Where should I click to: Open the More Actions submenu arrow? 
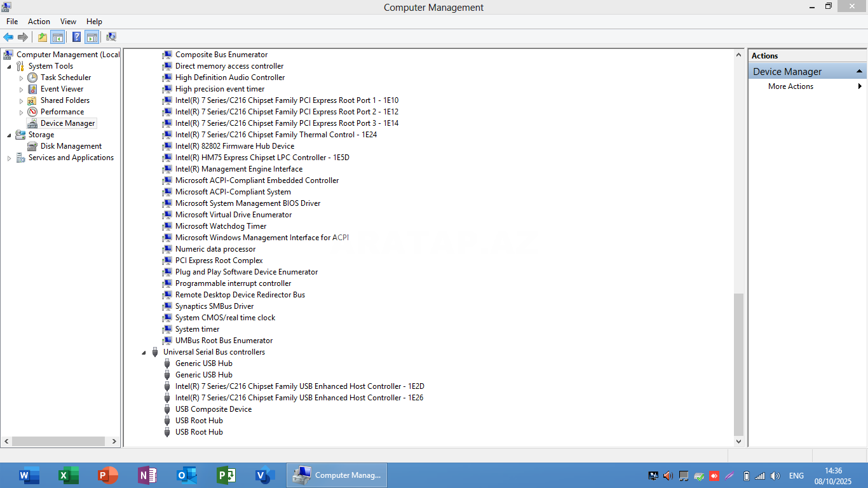pos(860,86)
